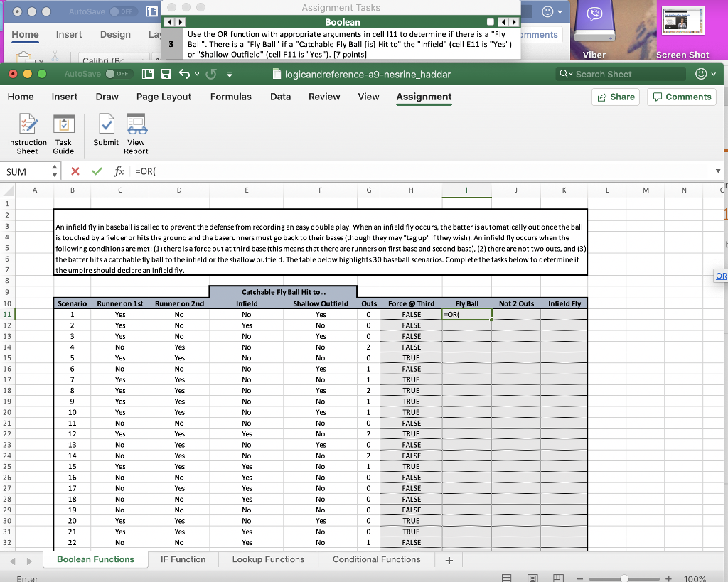Open the Comments panel

tap(681, 97)
